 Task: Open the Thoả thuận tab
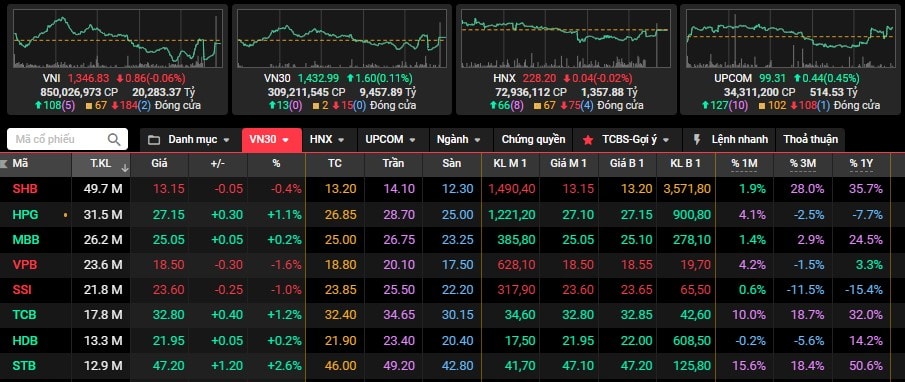[810, 140]
